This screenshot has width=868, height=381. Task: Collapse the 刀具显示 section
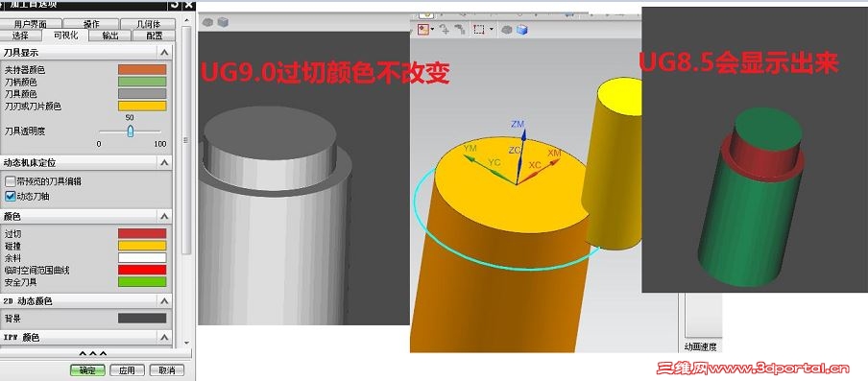(164, 52)
